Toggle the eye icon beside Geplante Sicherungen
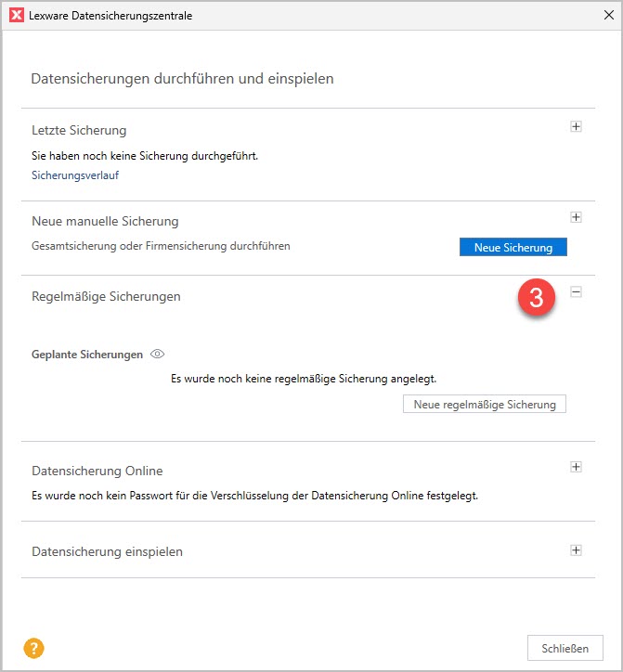Screen dimensions: 623x672 pos(158,355)
